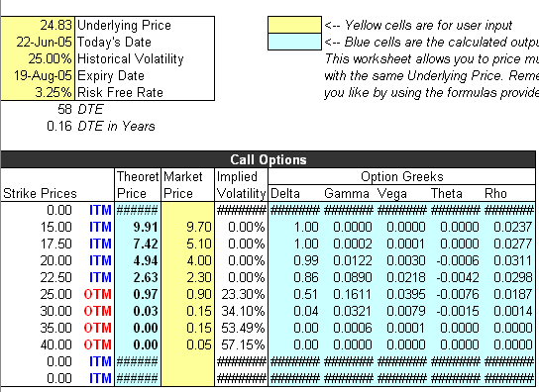The image size is (539, 392).
Task: Click theoretical price 2.63
Action: click(146, 277)
